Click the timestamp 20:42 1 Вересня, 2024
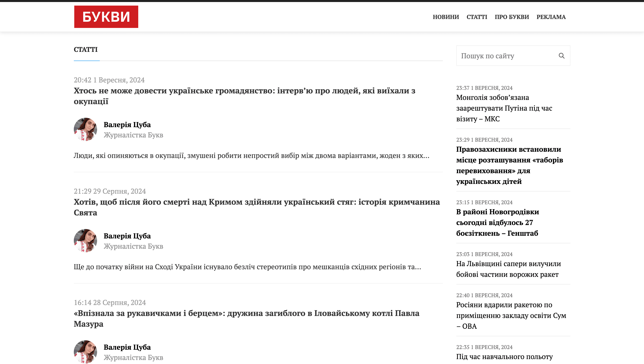 click(x=109, y=80)
